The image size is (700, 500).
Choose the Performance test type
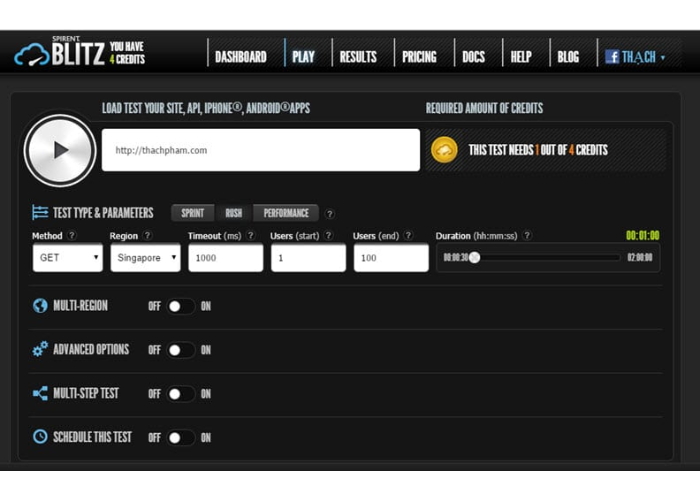(x=286, y=213)
